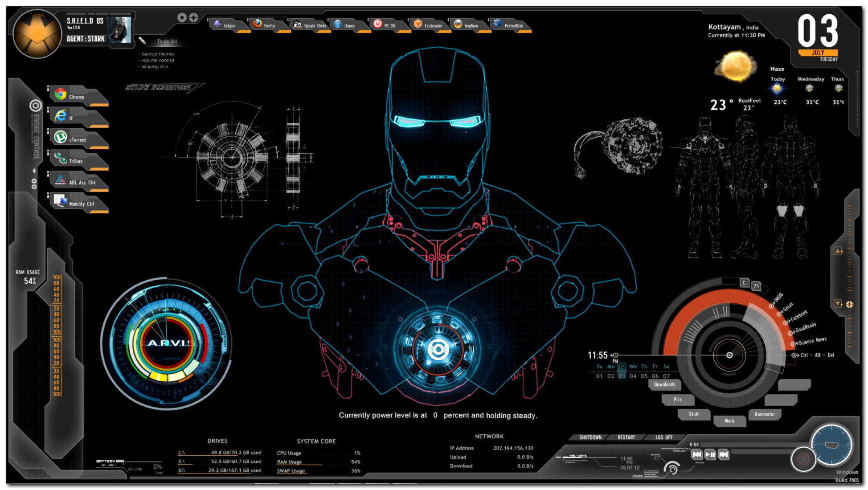Launch Trillian from the left launcher
This screenshot has height=490, width=868.
[78, 160]
